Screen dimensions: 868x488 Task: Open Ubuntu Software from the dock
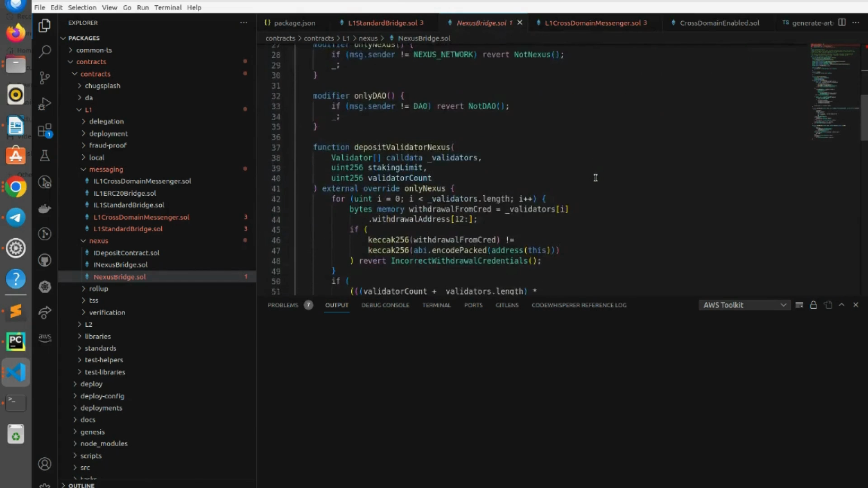[16, 156]
